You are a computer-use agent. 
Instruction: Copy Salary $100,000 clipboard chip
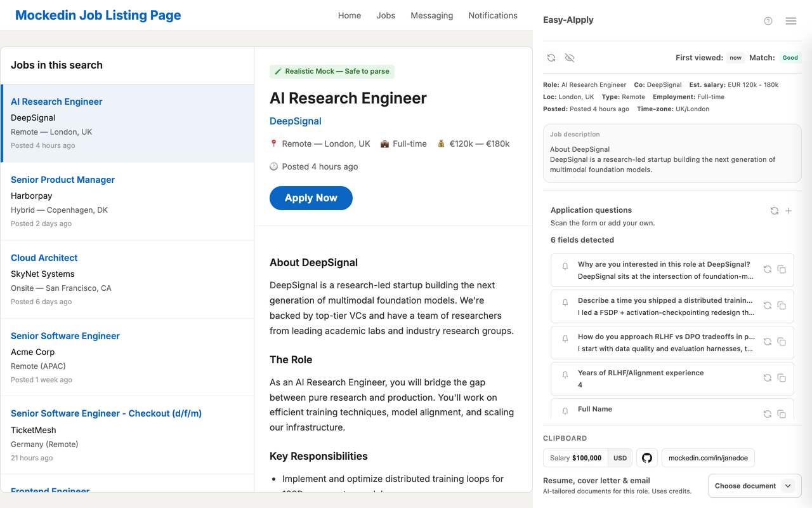point(575,458)
